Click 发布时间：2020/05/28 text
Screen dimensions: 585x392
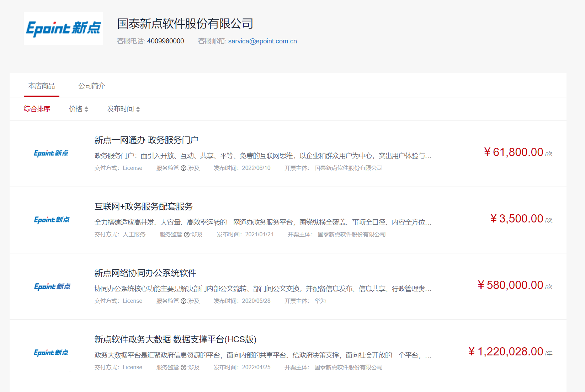pos(242,301)
